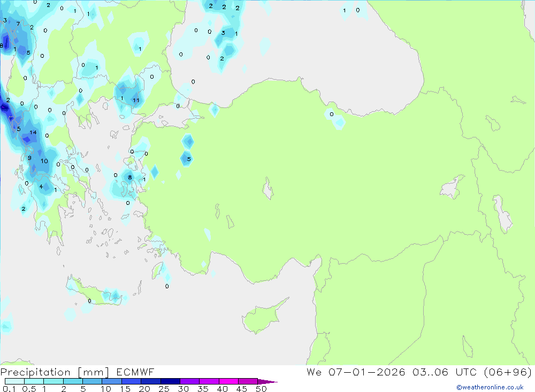Open the weatheronline.co.uk copyright link
The width and height of the screenshot is (535, 392).
tap(490, 387)
